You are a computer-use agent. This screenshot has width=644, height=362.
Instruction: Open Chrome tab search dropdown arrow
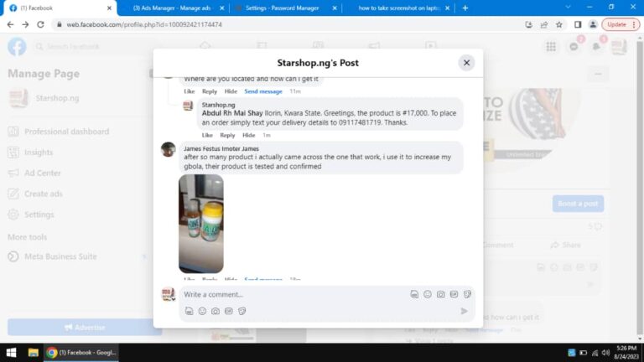[568, 7]
